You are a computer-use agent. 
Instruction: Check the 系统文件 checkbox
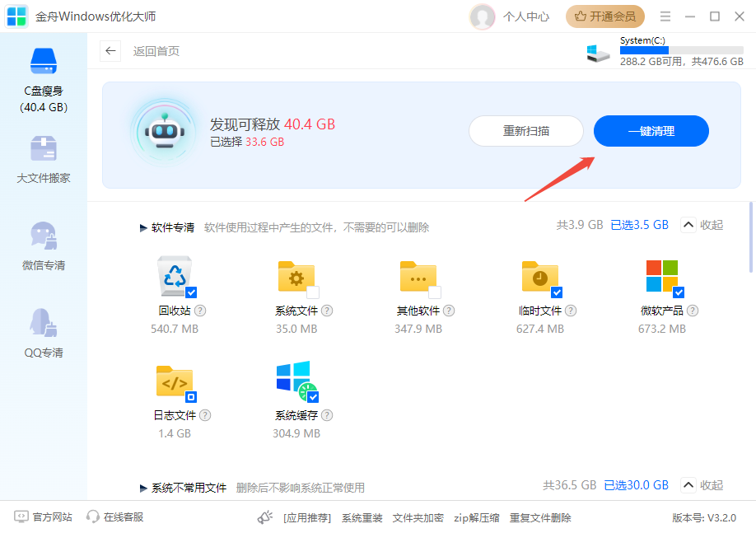point(313,292)
